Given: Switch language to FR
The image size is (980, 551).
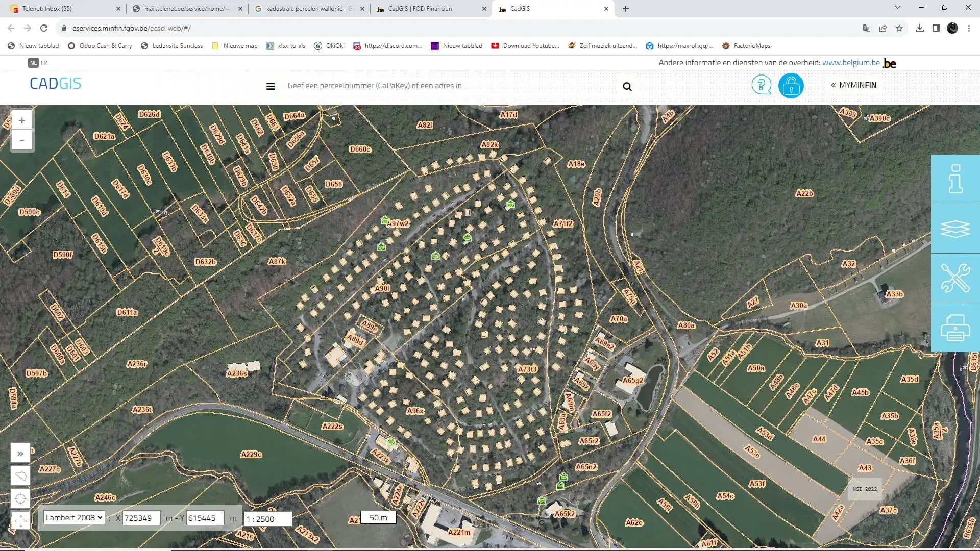Looking at the screenshot, I should (x=44, y=62).
